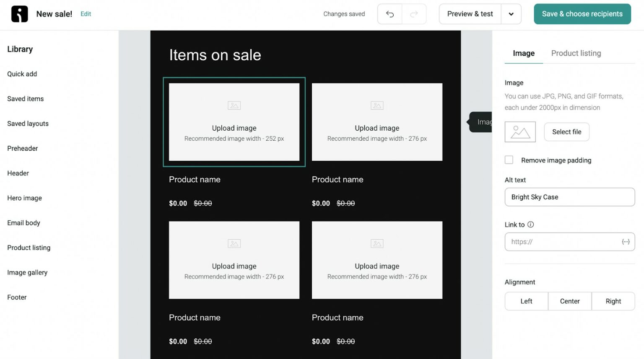644x359 pixels.
Task: Click the Bright Sky Case alt text field
Action: coord(569,197)
